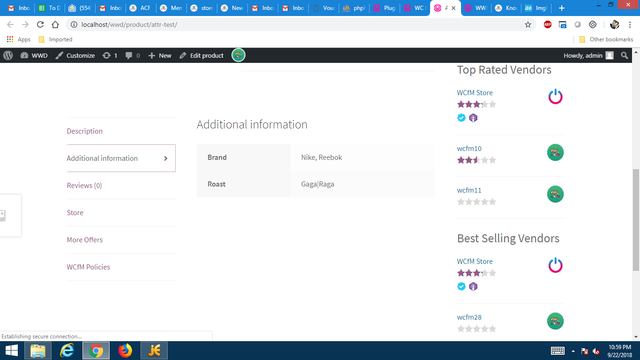Open the Imported bookmarks folder

pos(55,40)
